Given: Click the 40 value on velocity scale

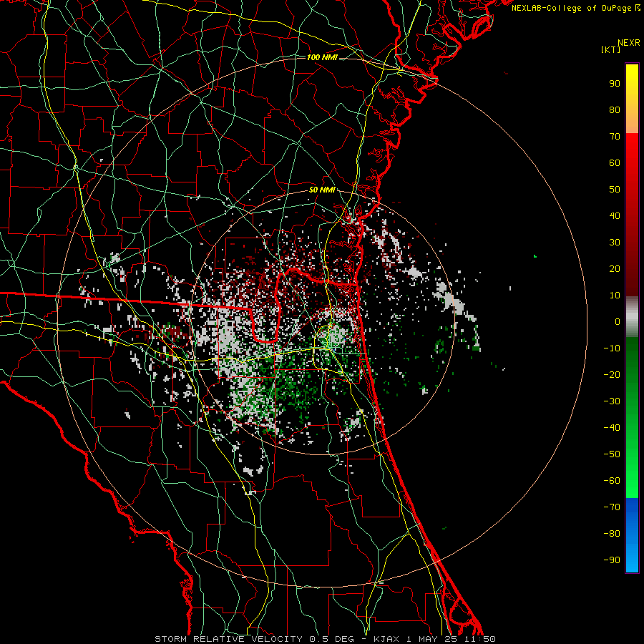Looking at the screenshot, I should coord(615,215).
